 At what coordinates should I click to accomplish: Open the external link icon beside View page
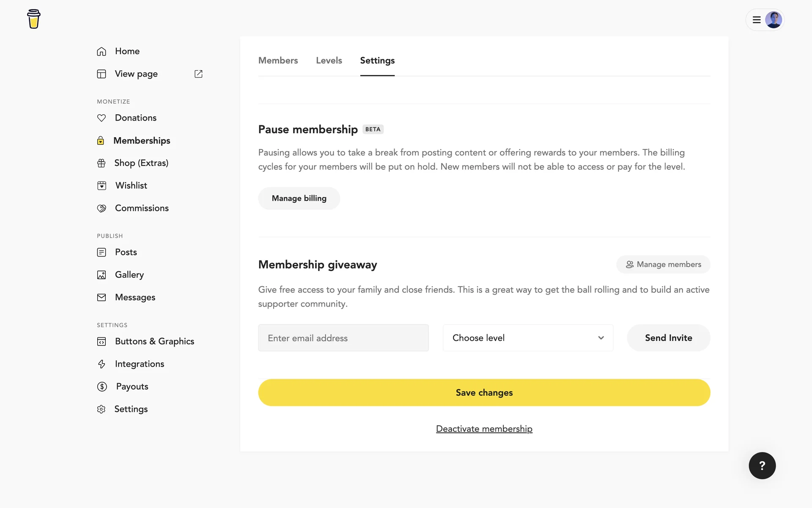point(198,74)
